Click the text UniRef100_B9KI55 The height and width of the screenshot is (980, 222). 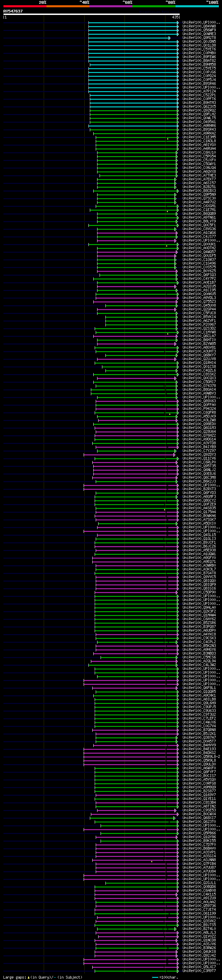(x=199, y=841)
